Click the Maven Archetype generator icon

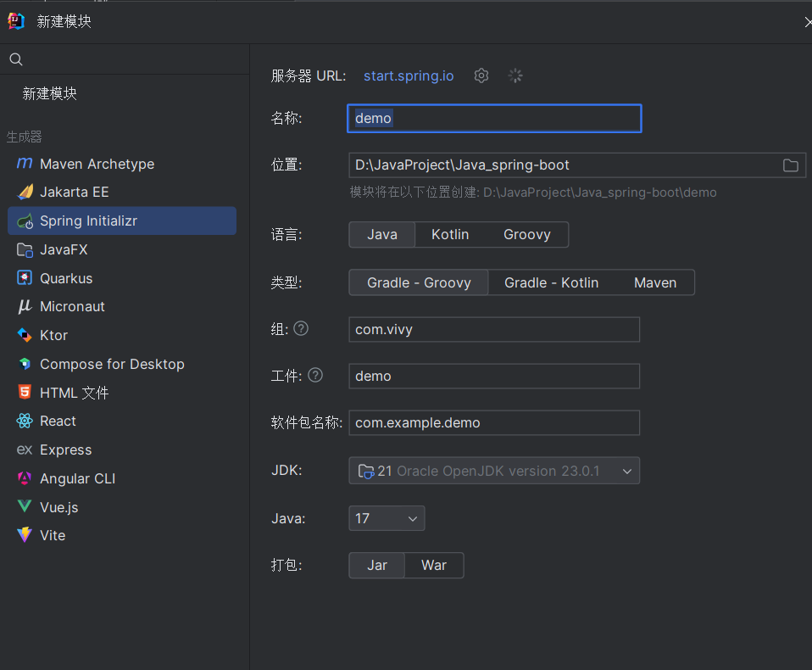(25, 164)
